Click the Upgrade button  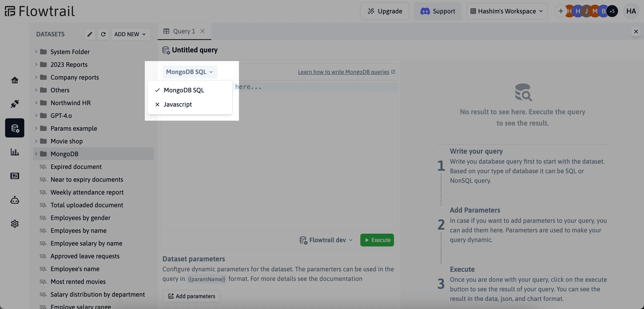(384, 11)
